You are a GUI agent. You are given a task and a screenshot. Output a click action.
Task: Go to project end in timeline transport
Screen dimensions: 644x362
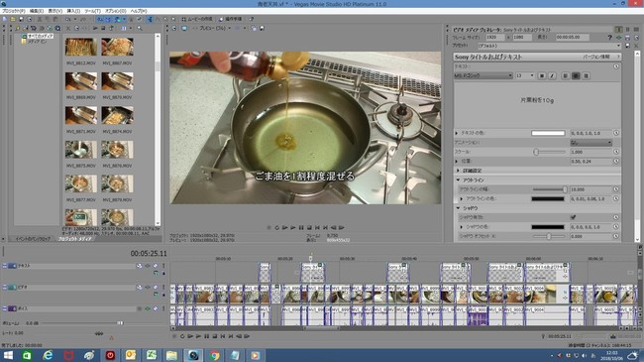(231, 336)
